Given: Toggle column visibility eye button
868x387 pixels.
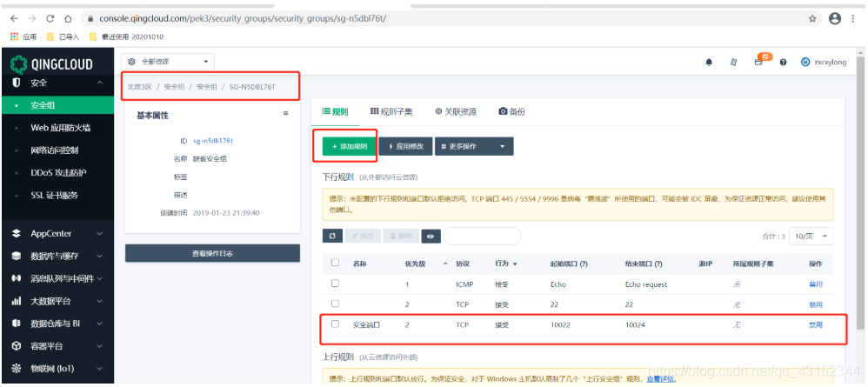Looking at the screenshot, I should click(x=431, y=236).
